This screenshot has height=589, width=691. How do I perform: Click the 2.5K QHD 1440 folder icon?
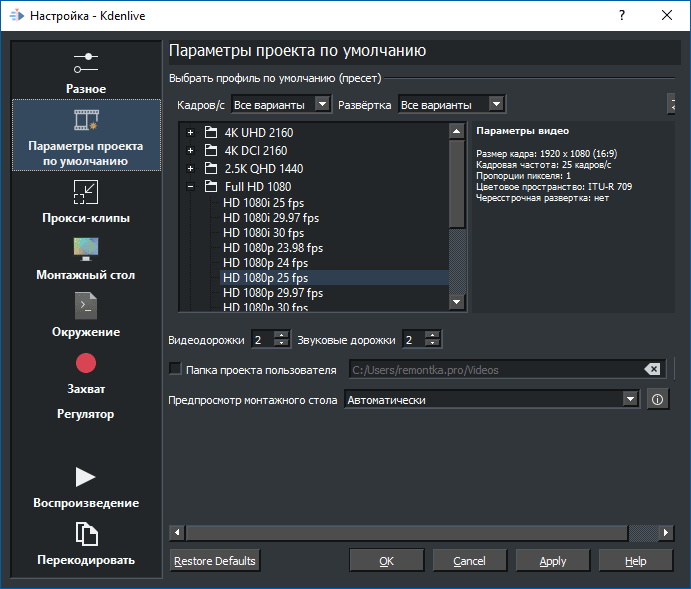(211, 168)
